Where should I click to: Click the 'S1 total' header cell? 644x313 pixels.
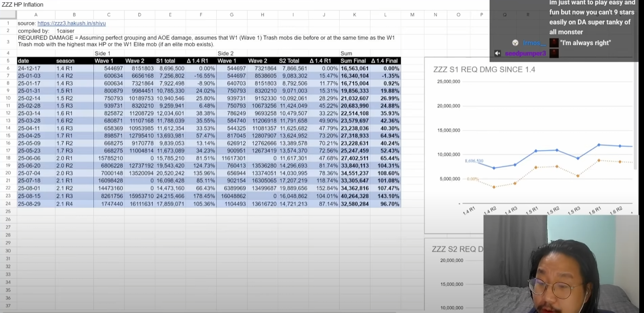(170, 61)
